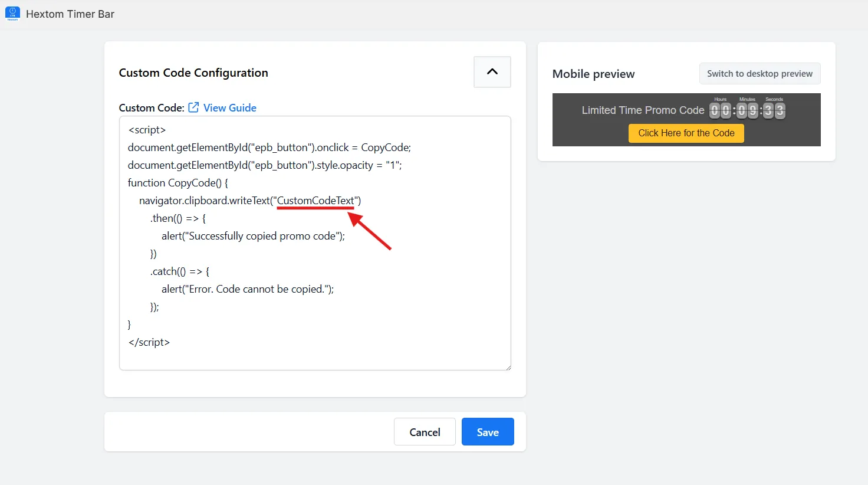This screenshot has width=868, height=485.
Task: Click the closing '</script>' tag line
Action: click(x=149, y=342)
